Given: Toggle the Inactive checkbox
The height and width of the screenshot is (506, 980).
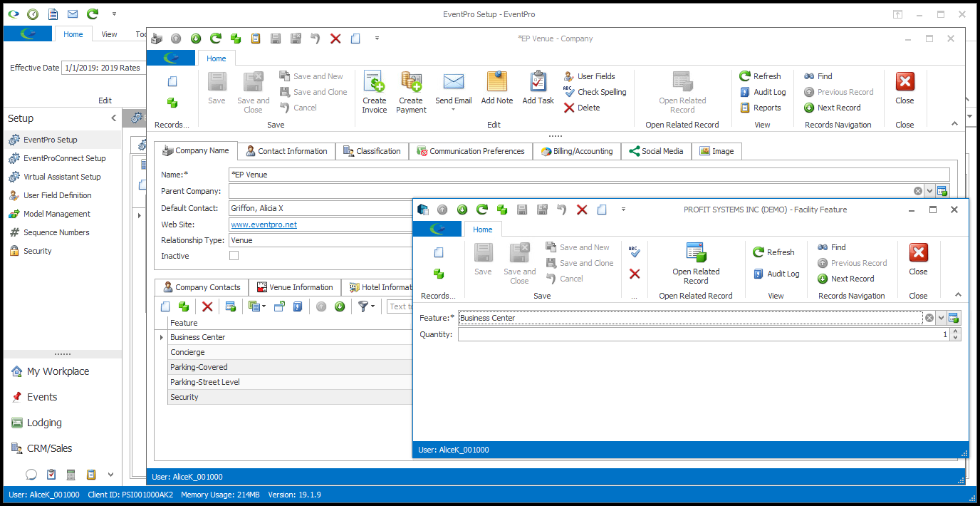Looking at the screenshot, I should [234, 256].
